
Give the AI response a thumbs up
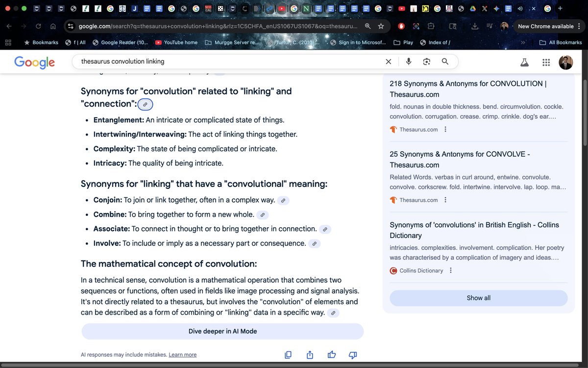(x=331, y=355)
